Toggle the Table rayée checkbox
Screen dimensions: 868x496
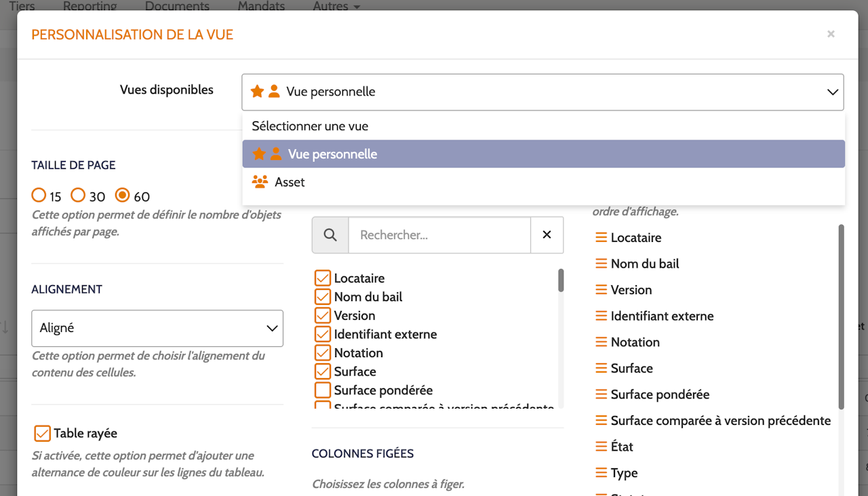[x=42, y=434]
